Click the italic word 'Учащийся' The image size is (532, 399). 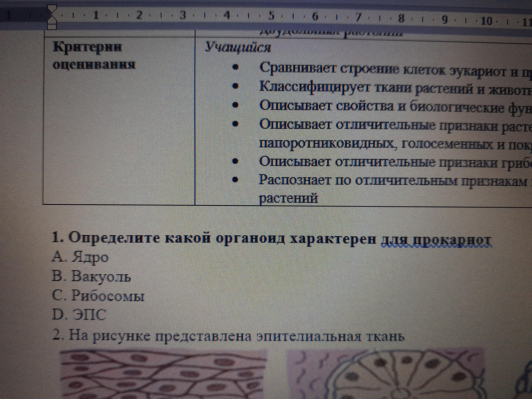[x=238, y=47]
